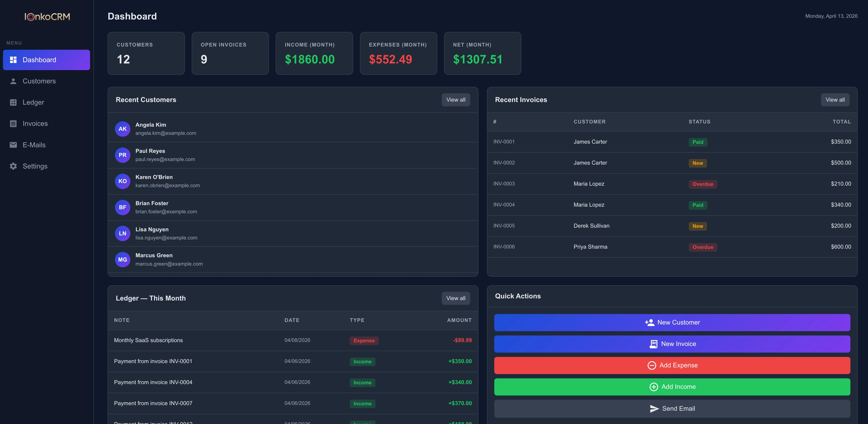Click the receipt icon on New Invoice
Image resolution: width=868 pixels, height=424 pixels.
point(653,344)
